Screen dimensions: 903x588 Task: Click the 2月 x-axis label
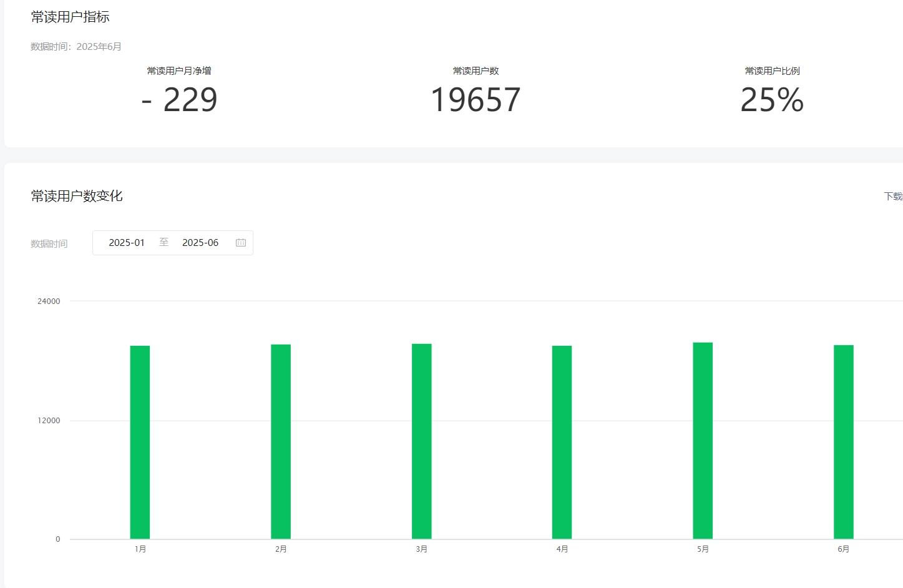[x=281, y=549]
